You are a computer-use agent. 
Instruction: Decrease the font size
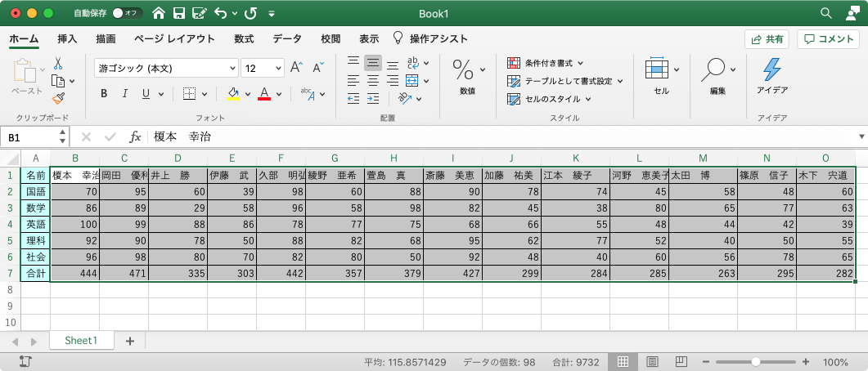318,68
